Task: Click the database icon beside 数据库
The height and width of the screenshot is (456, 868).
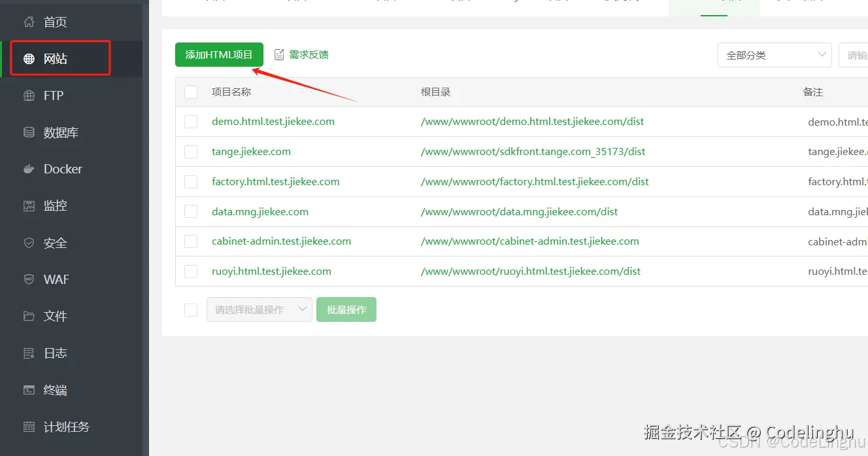Action: 29,132
